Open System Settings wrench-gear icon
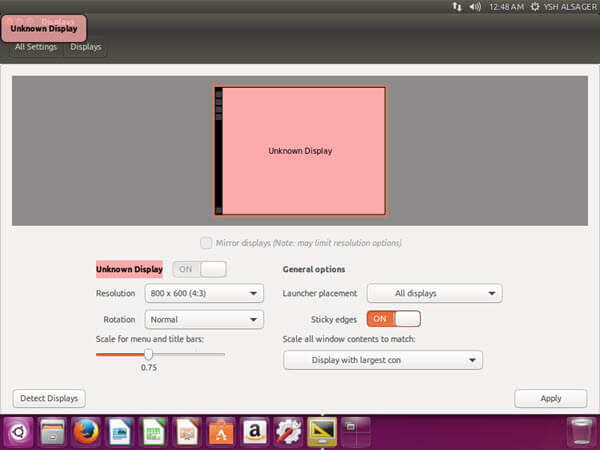 tap(288, 432)
